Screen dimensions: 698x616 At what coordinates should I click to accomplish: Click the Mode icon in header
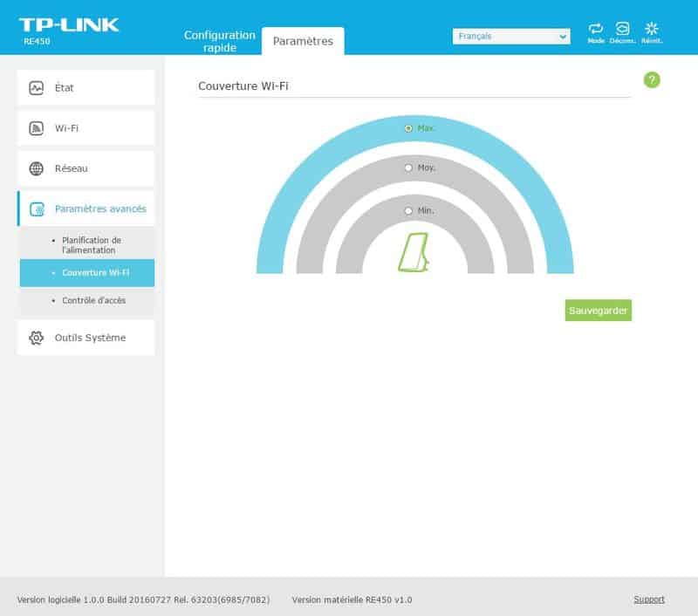tap(596, 29)
